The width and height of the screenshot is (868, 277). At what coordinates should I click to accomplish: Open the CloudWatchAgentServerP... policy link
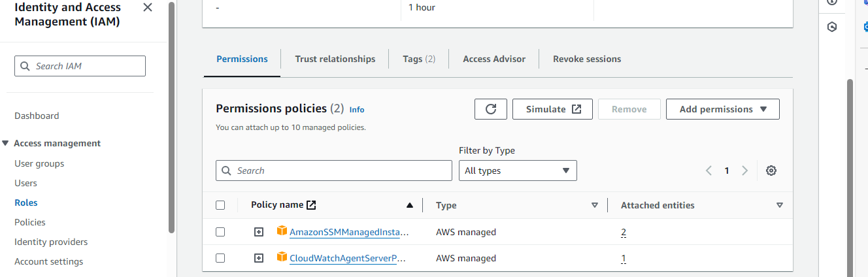pos(348,258)
